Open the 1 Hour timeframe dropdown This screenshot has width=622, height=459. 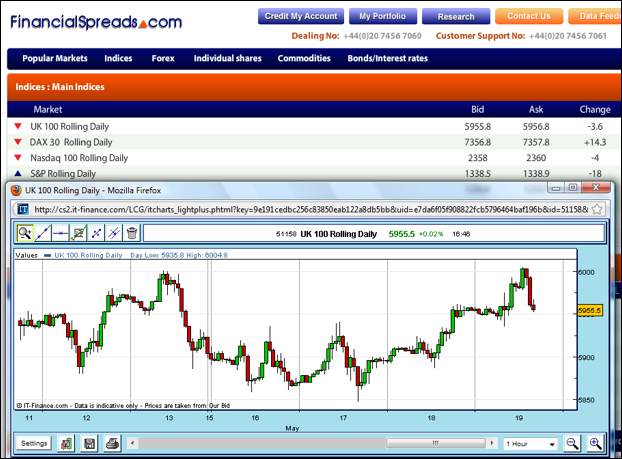pyautogui.click(x=530, y=444)
